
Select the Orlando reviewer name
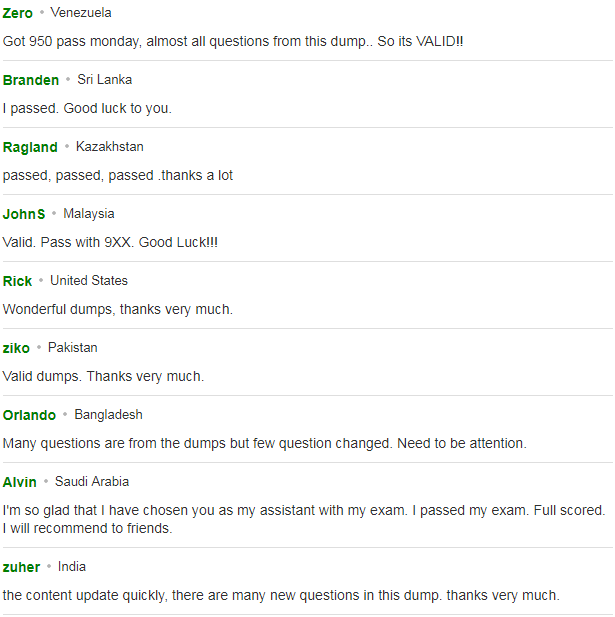tap(29, 415)
